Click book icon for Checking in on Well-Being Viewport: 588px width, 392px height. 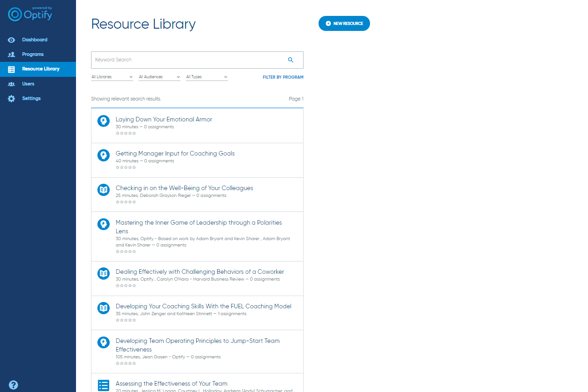104,190
